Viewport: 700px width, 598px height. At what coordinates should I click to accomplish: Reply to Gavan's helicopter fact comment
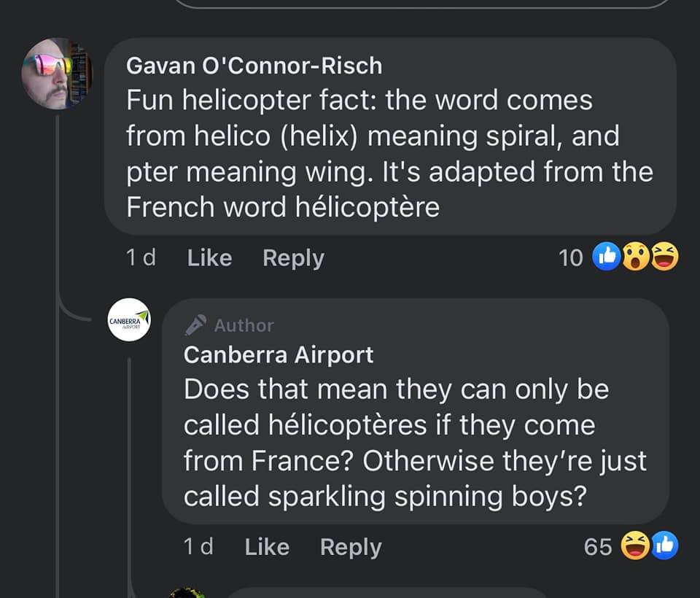click(x=293, y=258)
